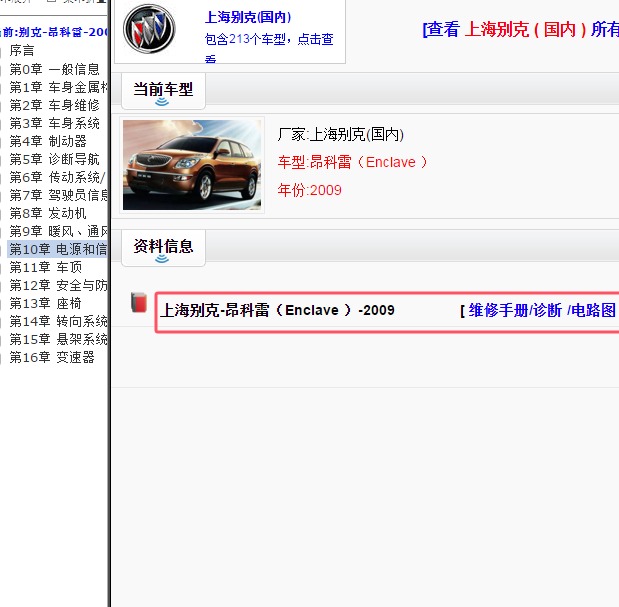619x607 pixels.
Task: Select the 当前车型 tab
Action: 163,91
